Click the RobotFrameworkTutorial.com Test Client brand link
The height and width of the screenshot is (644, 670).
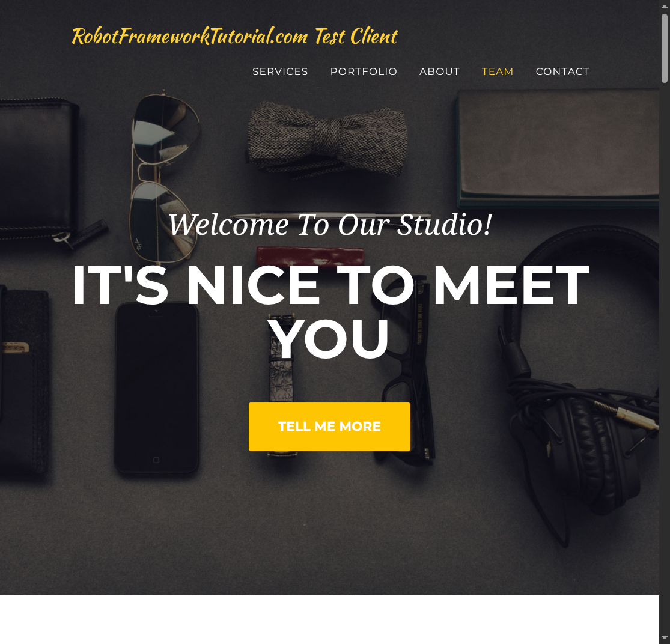tap(234, 36)
